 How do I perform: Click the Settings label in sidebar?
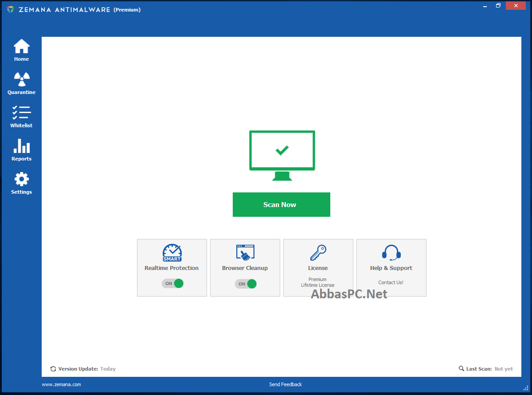[21, 192]
